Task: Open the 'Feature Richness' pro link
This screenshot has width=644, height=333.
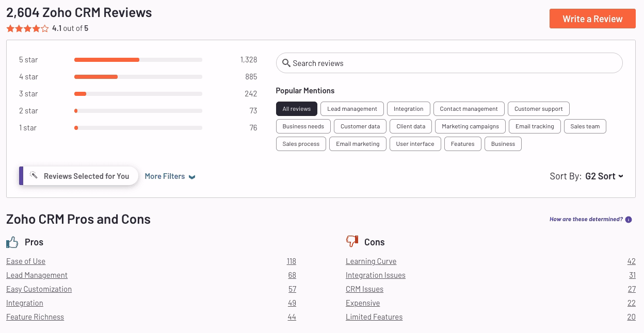Action: pos(35,317)
